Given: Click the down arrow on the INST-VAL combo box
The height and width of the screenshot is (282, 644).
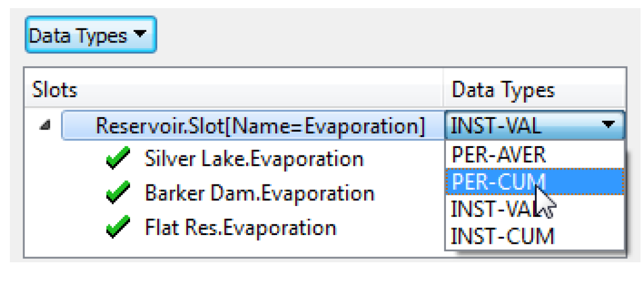Looking at the screenshot, I should click(608, 124).
